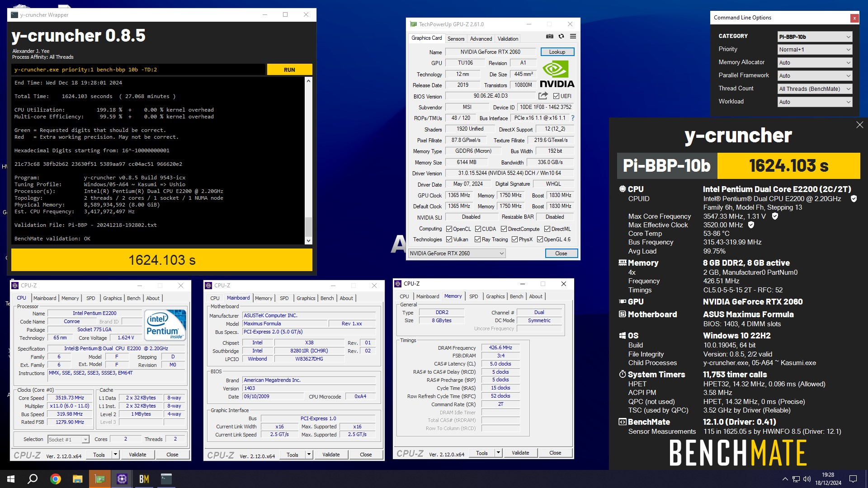Click the BIOS export share icon in GPU-Z
Screen dimensions: 868x488
tap(543, 96)
